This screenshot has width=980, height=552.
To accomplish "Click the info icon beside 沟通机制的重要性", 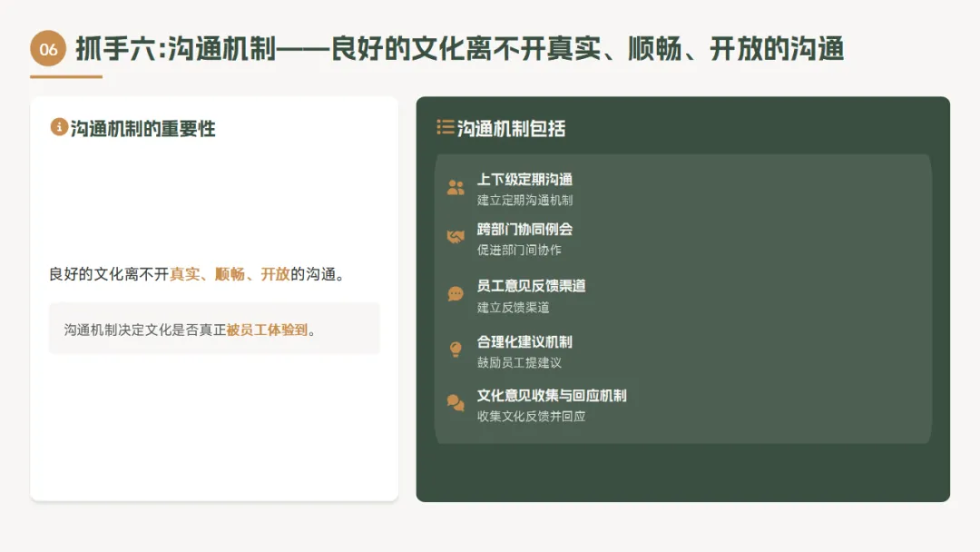I will (x=59, y=127).
